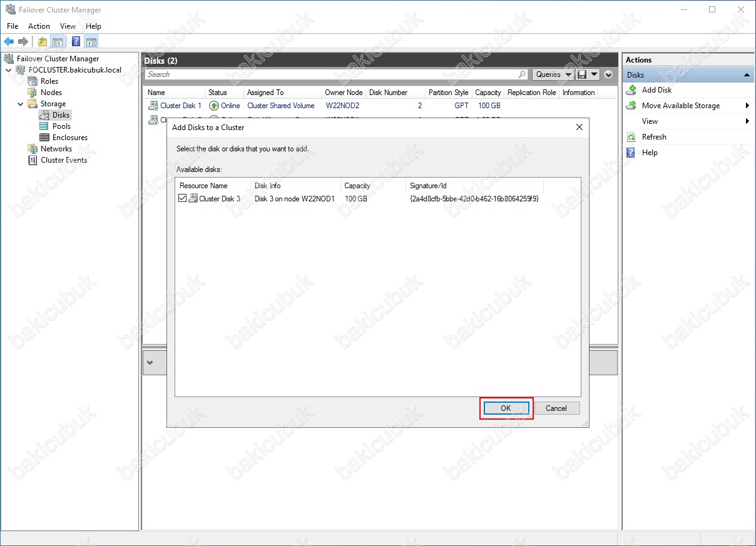Click the Cluster Shared Volume cell

[281, 106]
